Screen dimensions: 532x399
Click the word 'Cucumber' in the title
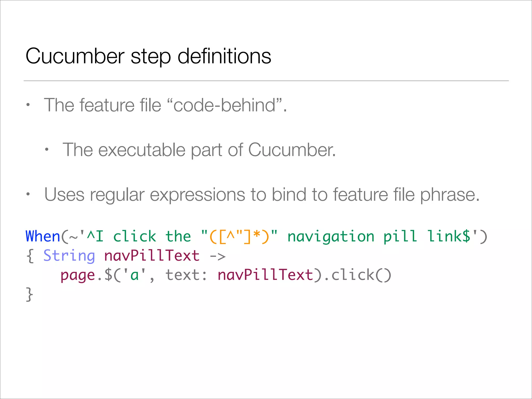tap(75, 56)
